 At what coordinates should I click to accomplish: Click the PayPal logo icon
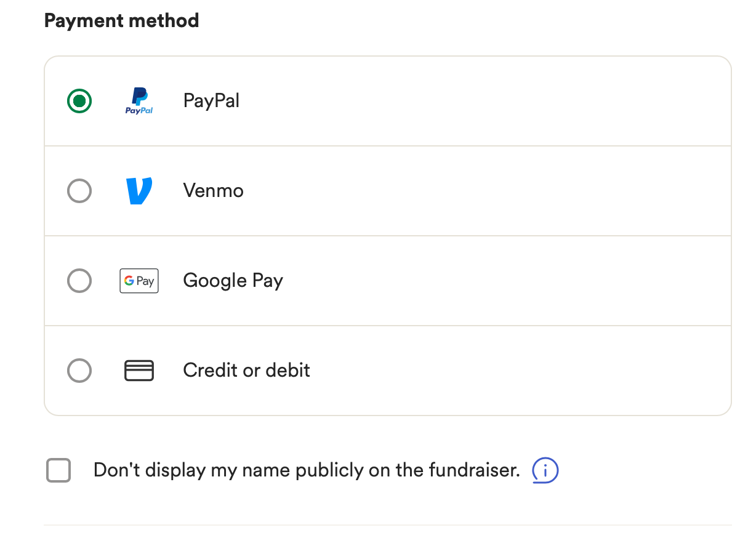point(139,101)
